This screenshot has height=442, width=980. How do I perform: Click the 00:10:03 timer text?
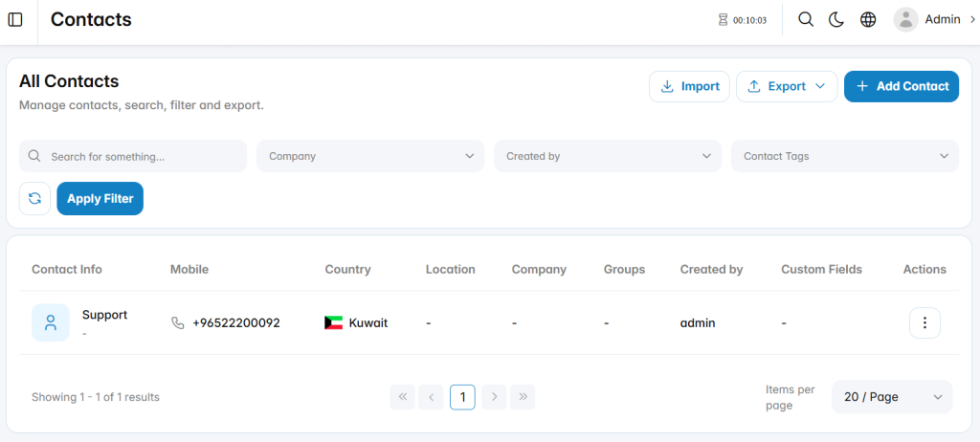point(750,20)
